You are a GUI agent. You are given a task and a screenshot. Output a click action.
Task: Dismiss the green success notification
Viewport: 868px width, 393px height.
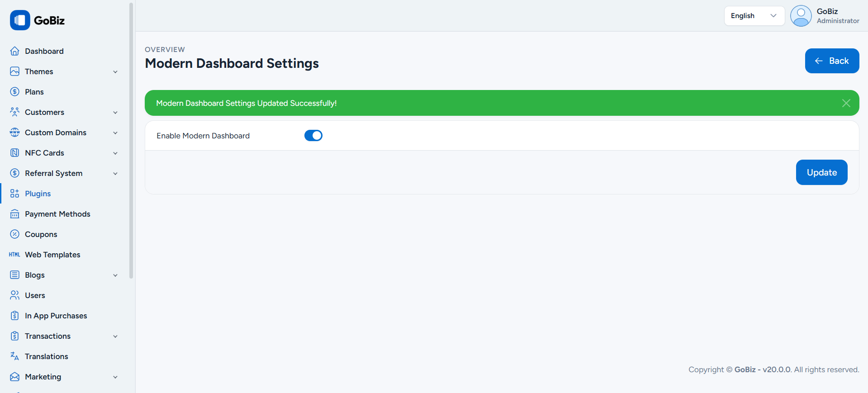845,103
